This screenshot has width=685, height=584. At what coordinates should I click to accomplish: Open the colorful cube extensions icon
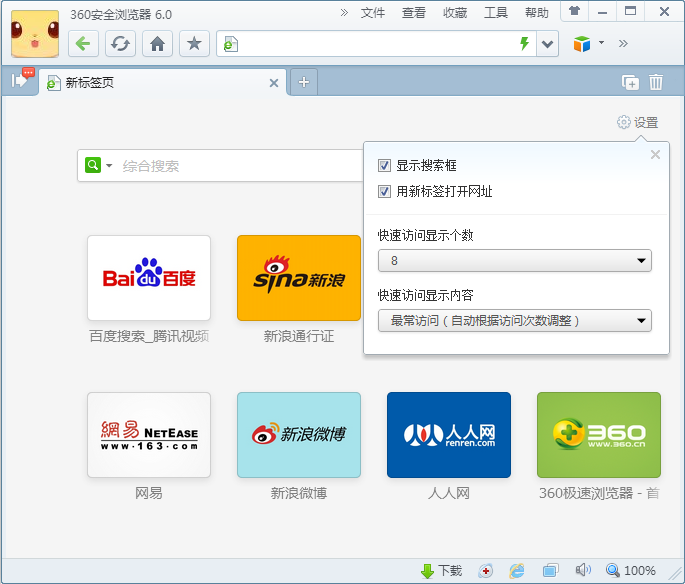click(x=582, y=44)
